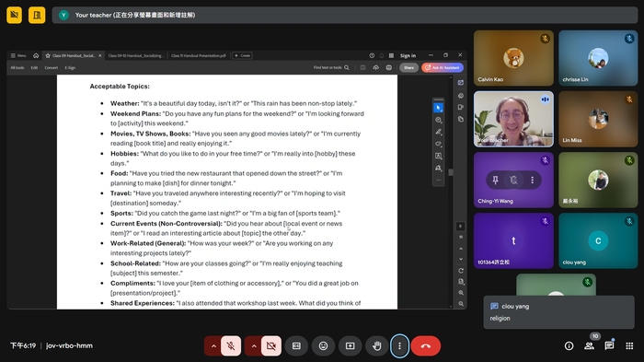Click the yellow door icon in the top-left corner
This screenshot has width=644, height=362.
pyautogui.click(x=37, y=16)
